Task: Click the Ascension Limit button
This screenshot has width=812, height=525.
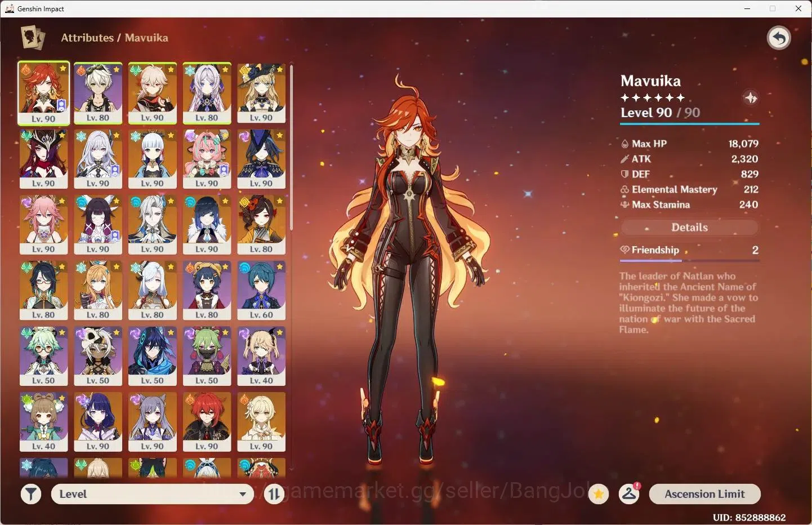Action: pos(704,494)
